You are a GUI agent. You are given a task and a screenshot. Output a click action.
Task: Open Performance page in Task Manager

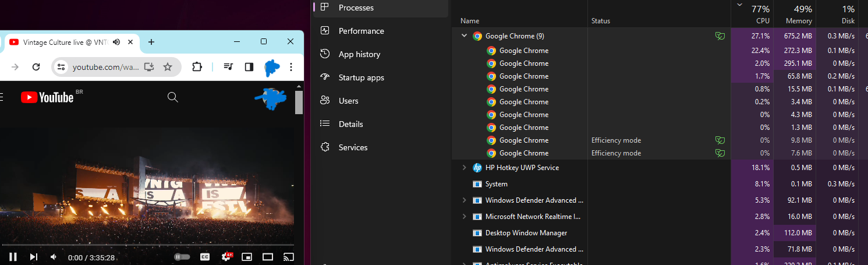(381, 31)
